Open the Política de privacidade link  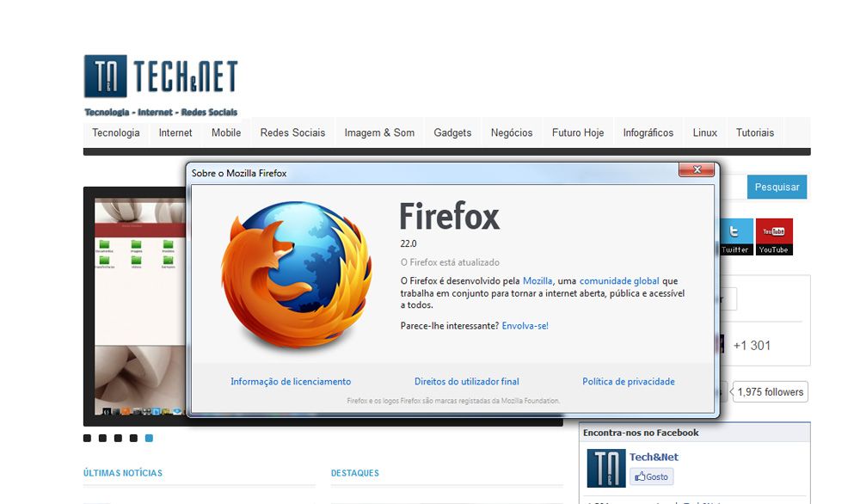coord(628,382)
